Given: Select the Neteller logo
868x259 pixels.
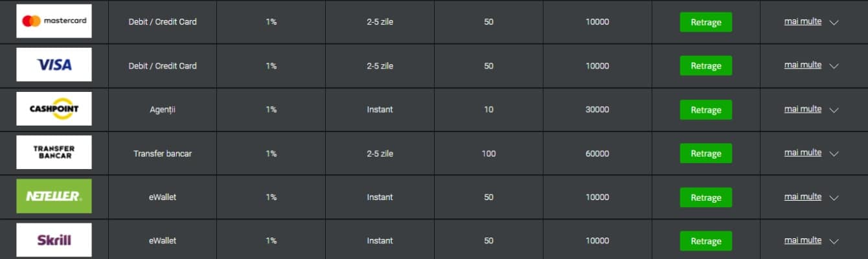Looking at the screenshot, I should (54, 196).
